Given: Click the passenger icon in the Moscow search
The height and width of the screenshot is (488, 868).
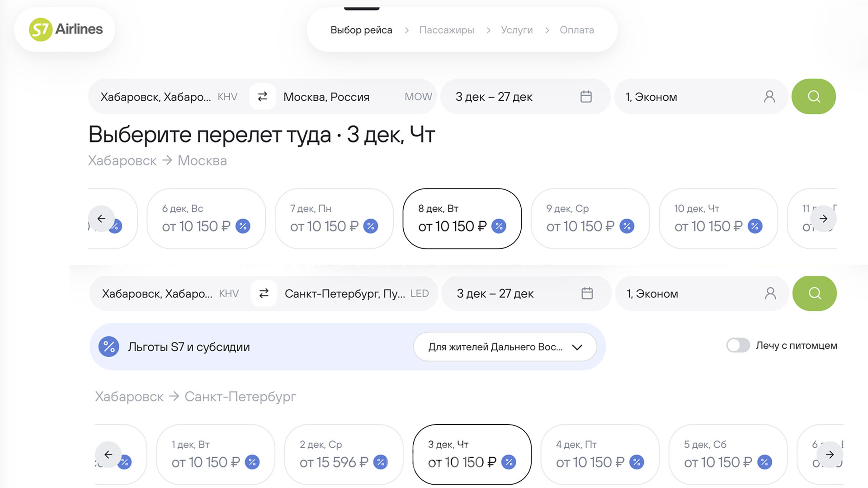Looking at the screenshot, I should 769,97.
